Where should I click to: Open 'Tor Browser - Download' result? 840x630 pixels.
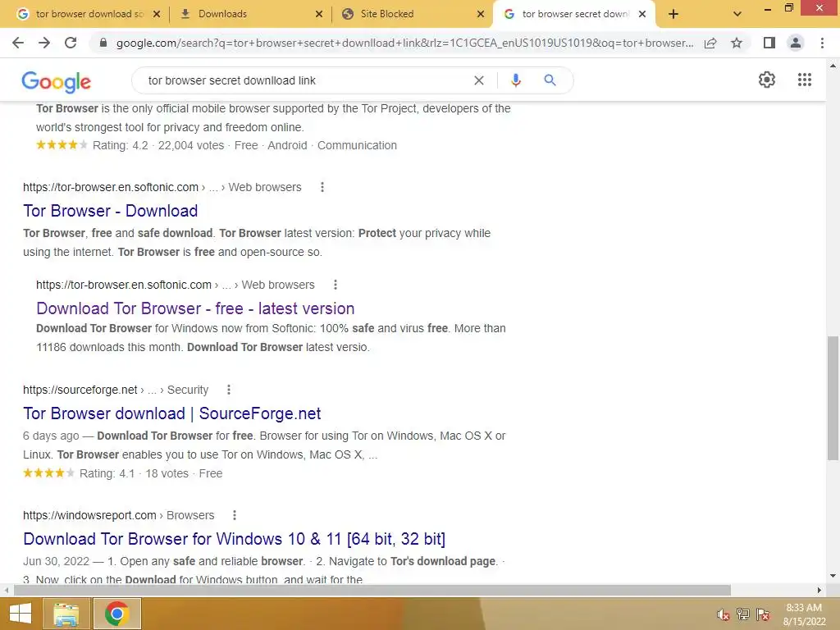111,211
